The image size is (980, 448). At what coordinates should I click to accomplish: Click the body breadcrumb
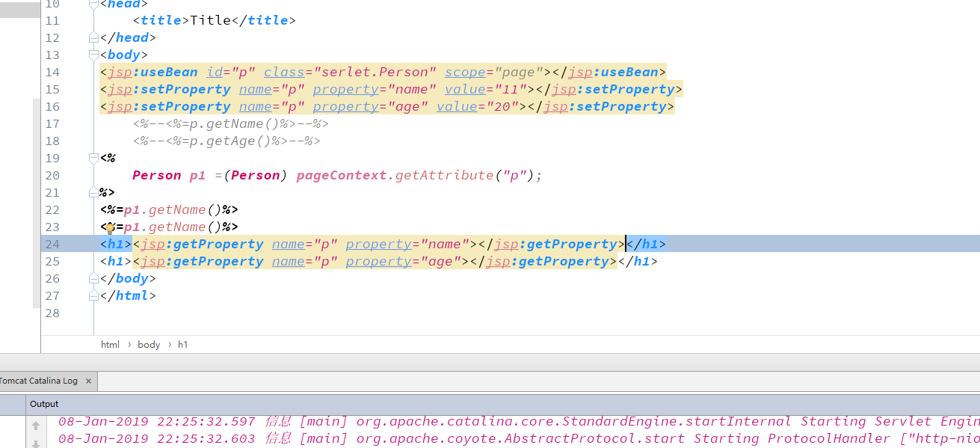[x=149, y=344]
